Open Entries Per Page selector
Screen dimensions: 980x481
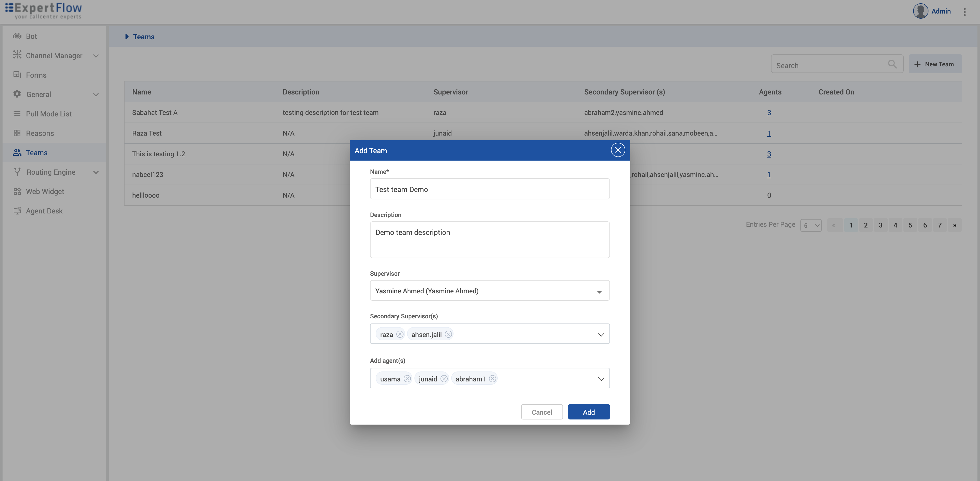click(811, 225)
